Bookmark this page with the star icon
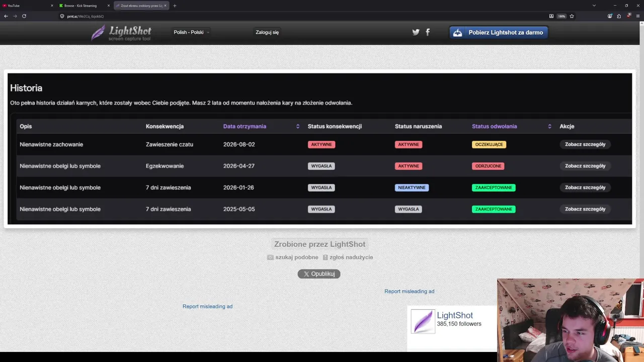 (x=571, y=16)
